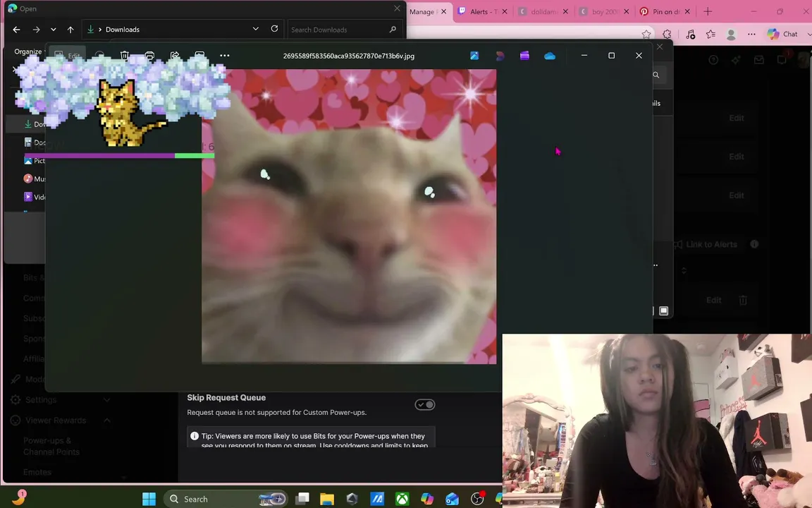
Task: Collapse the Viewer Rewards section
Action: click(107, 421)
